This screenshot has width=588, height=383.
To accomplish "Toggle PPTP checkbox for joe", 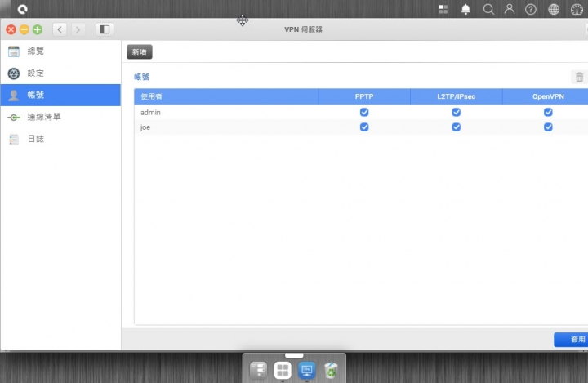I will [x=364, y=127].
